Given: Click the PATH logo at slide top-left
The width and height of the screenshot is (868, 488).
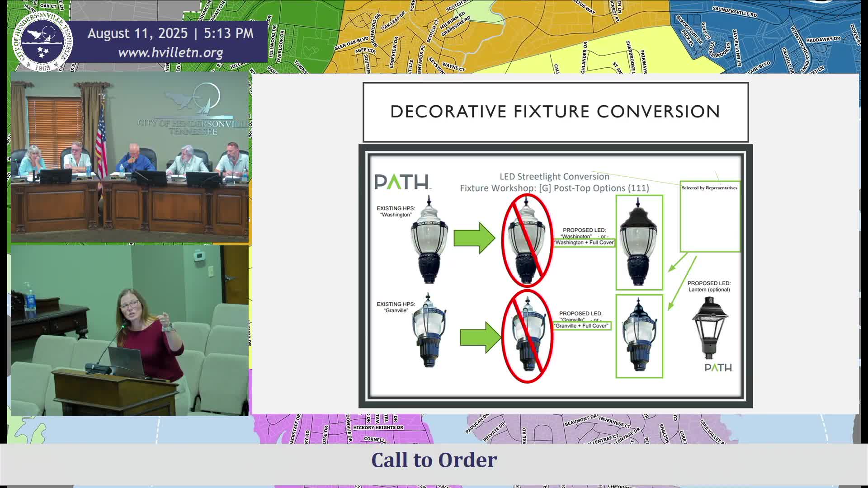Looking at the screenshot, I should [x=402, y=182].
